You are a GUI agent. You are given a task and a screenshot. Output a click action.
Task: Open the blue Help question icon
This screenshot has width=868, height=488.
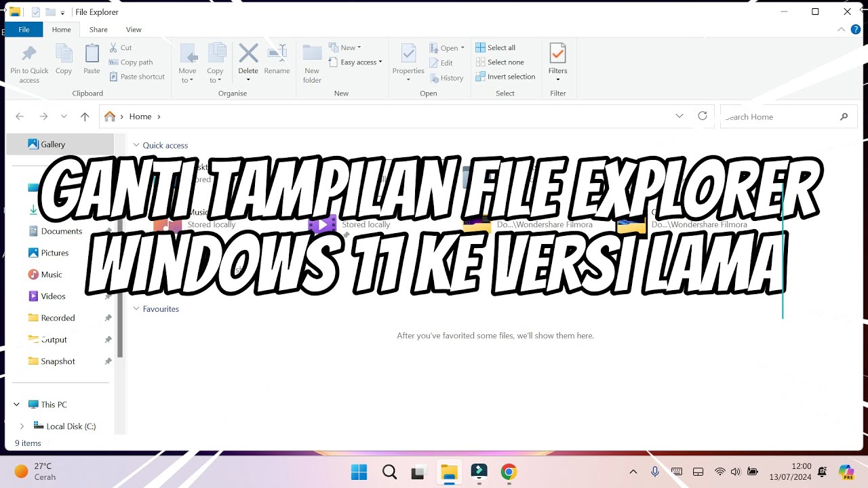click(x=856, y=30)
